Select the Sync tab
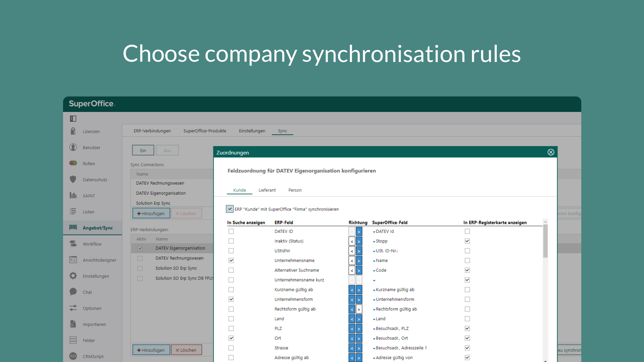This screenshot has width=644, height=362. (282, 131)
